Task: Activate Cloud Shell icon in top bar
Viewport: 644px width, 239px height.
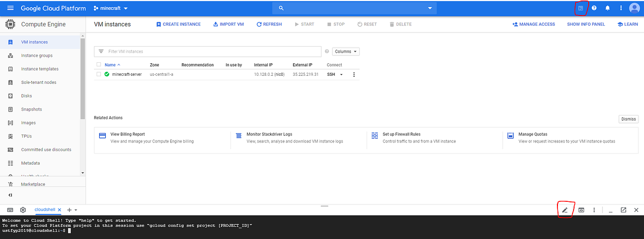Action: tap(581, 8)
